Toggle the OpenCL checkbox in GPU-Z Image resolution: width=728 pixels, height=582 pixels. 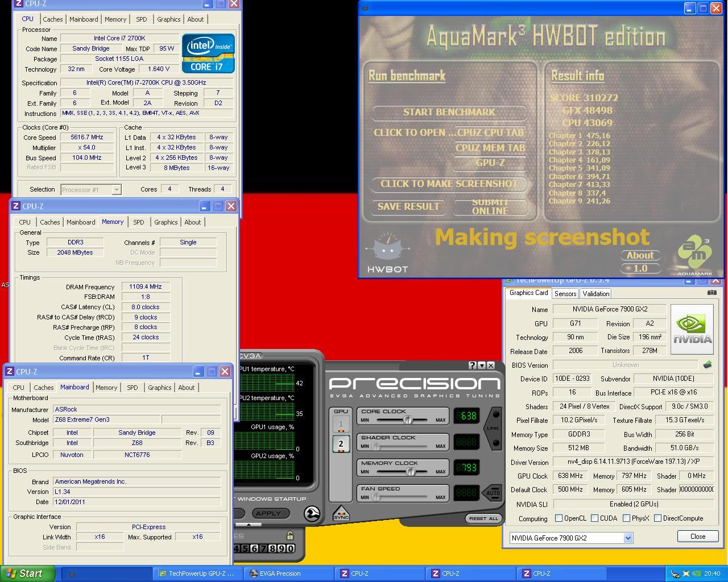pos(559,518)
